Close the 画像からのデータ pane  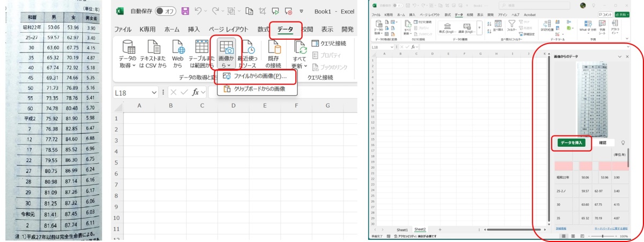click(x=627, y=56)
